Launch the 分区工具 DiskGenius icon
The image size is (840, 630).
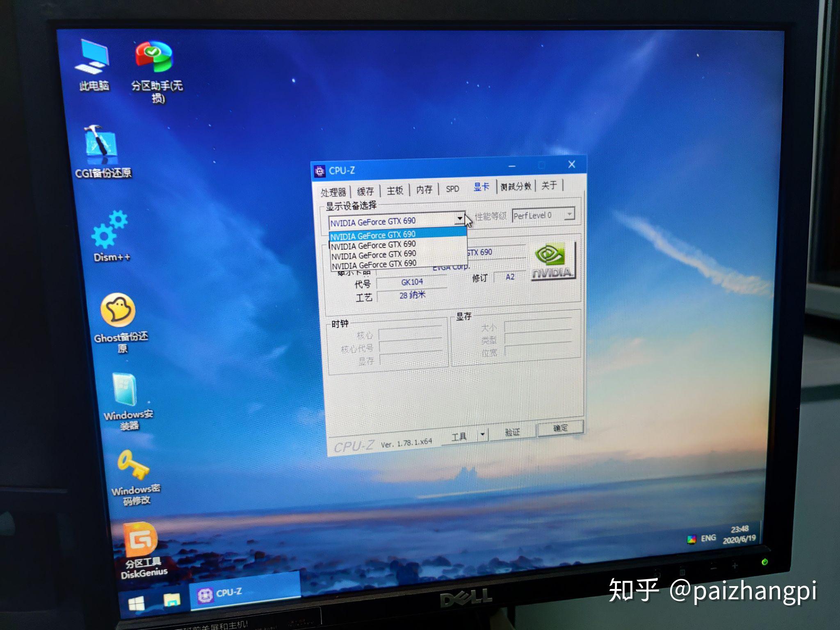[140, 539]
